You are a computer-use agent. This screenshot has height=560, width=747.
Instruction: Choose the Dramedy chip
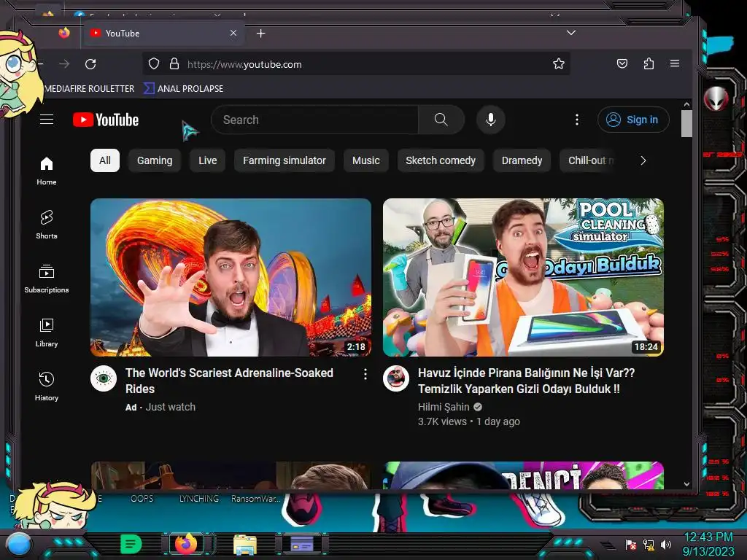[x=522, y=160]
